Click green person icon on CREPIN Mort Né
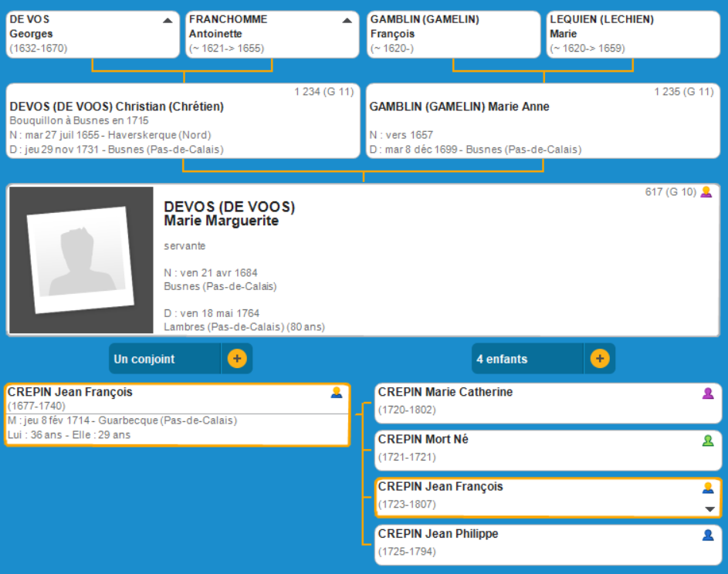 [708, 441]
